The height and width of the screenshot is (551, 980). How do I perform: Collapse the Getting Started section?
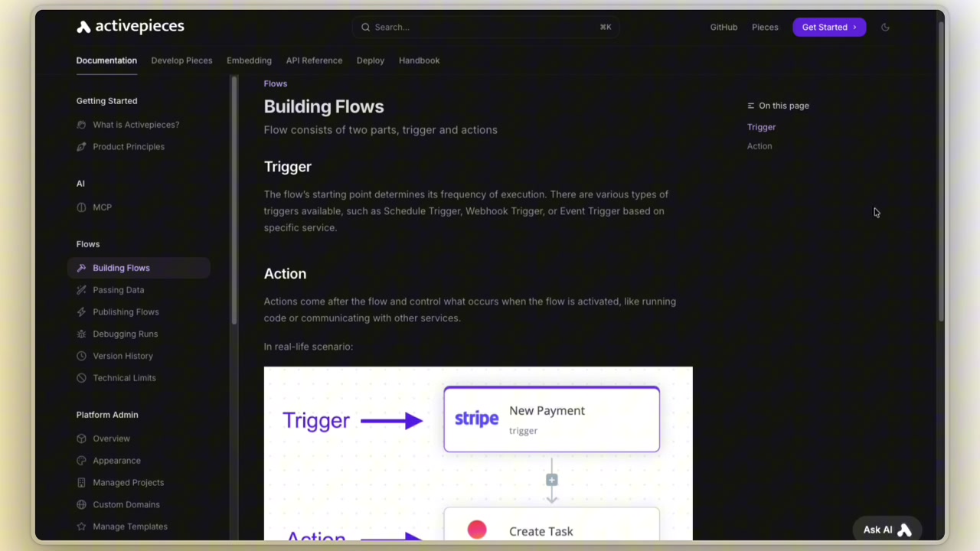click(106, 100)
